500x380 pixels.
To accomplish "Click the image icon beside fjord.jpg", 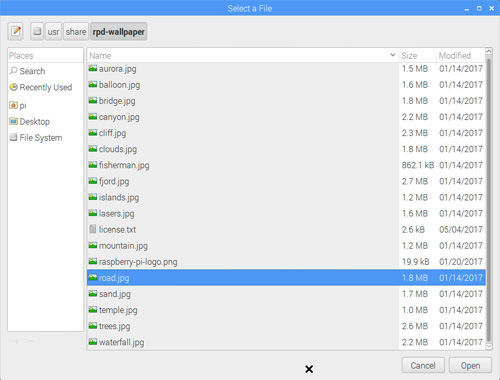I will [x=93, y=181].
